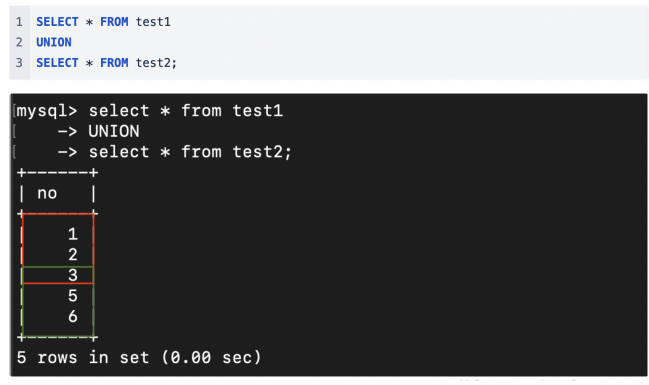Click FROM keyword on the first code line
Image resolution: width=649 pixels, height=385 pixels.
pyautogui.click(x=114, y=22)
